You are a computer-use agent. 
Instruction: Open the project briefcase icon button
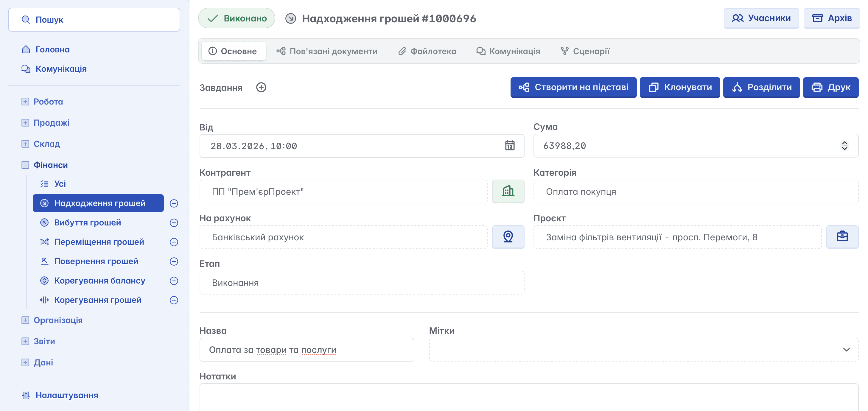coord(842,237)
